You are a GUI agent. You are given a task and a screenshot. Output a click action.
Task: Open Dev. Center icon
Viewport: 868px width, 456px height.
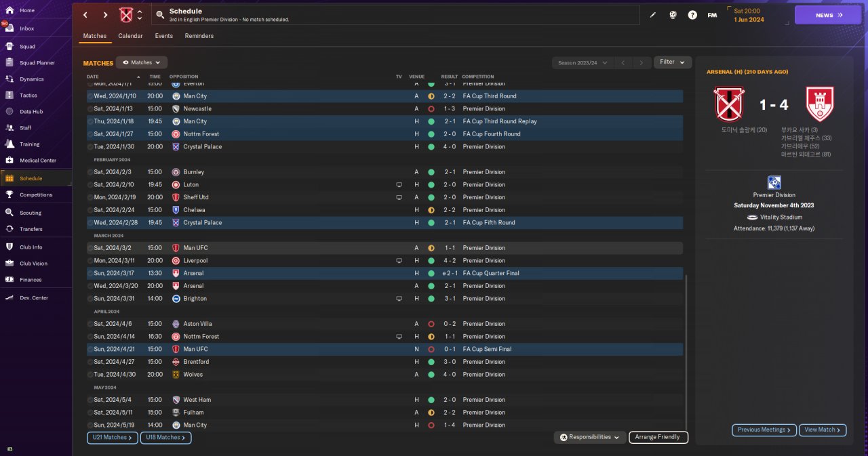click(x=9, y=297)
